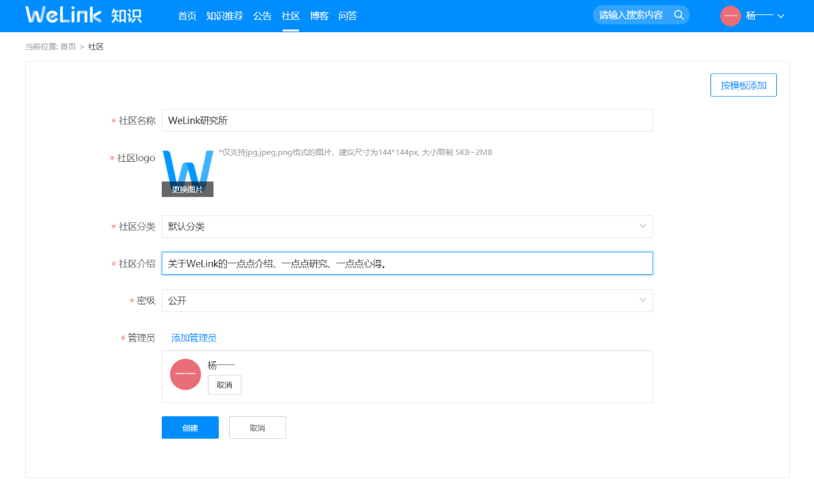
Task: Open the 问答 tab
Action: click(348, 16)
